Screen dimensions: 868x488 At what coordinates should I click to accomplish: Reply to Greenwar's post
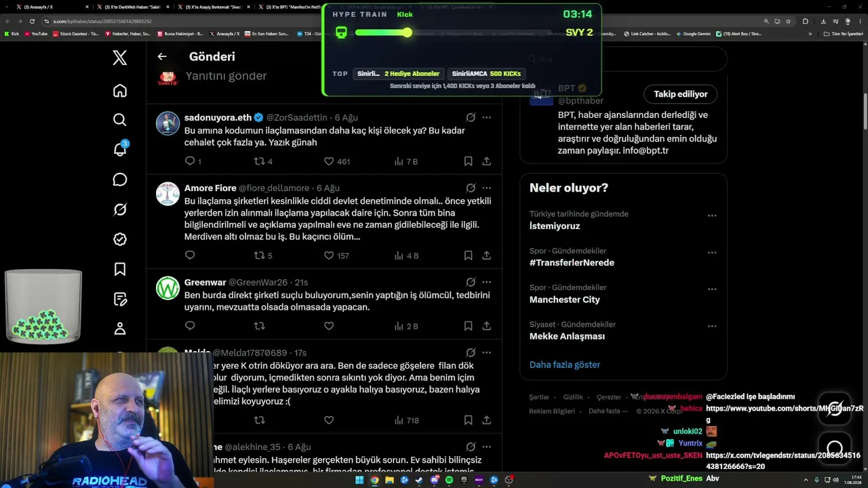(x=190, y=326)
